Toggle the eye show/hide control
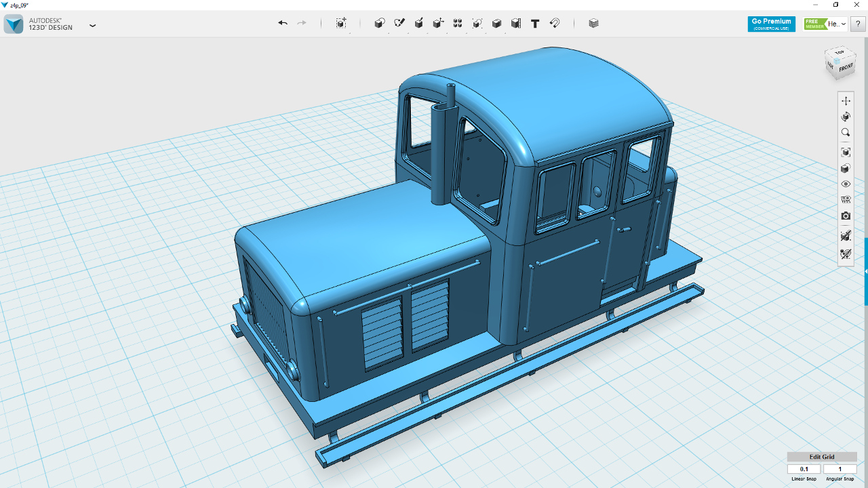Screen dimensions: 868x488 tap(846, 184)
